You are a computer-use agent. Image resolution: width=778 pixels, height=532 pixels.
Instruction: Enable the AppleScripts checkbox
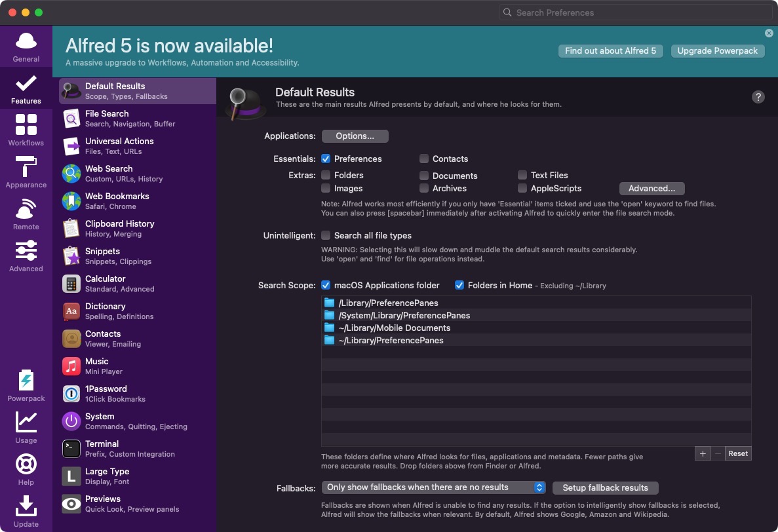[x=522, y=189]
